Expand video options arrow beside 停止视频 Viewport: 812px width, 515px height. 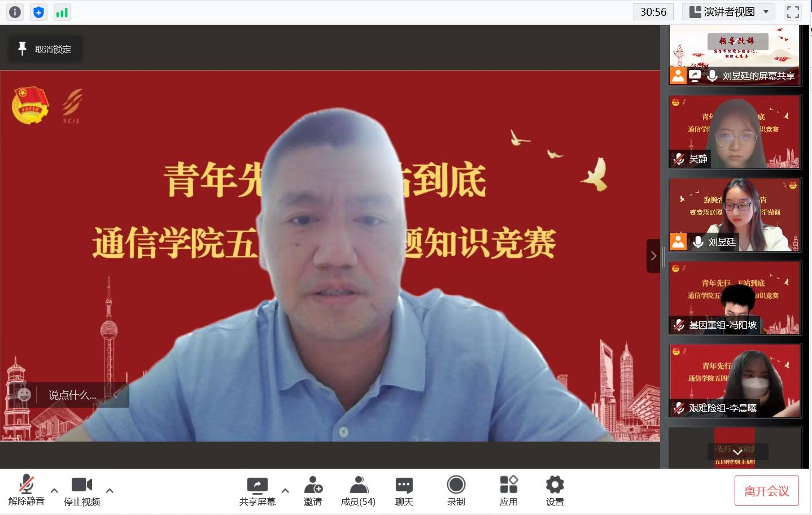[x=110, y=490]
